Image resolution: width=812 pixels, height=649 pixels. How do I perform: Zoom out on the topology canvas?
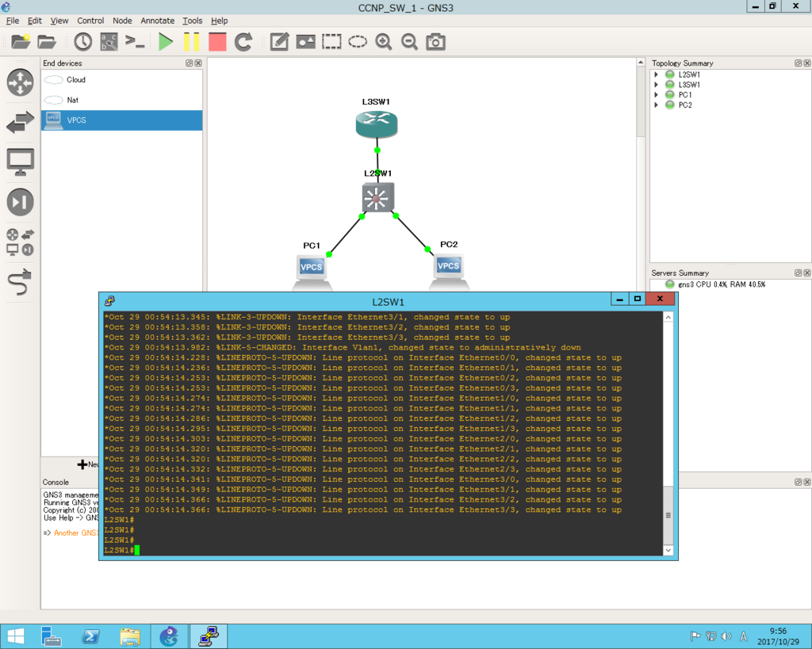pos(410,41)
